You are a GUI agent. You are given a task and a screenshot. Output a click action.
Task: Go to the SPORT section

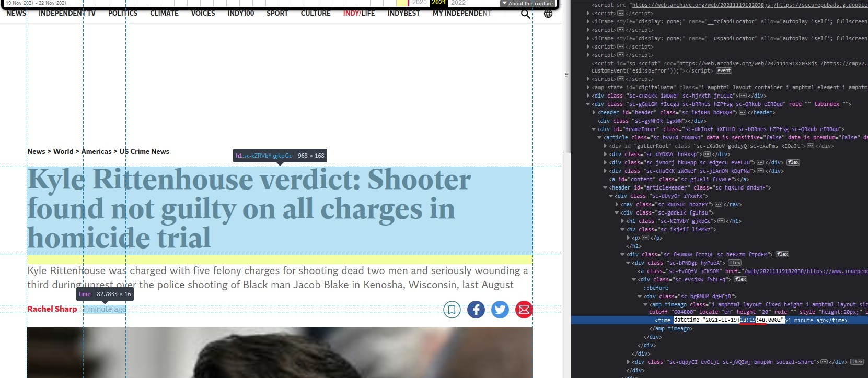click(277, 13)
